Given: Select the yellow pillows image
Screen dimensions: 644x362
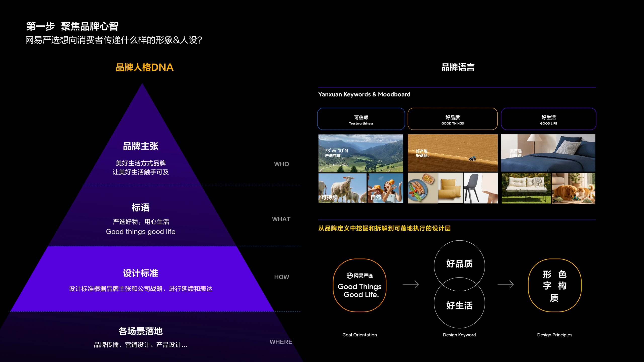Looking at the screenshot, I should click(x=450, y=188).
